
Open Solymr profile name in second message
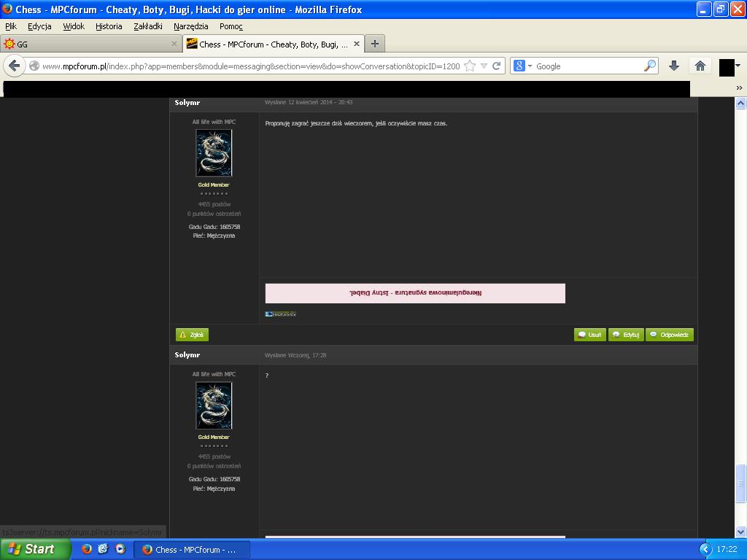[187, 355]
